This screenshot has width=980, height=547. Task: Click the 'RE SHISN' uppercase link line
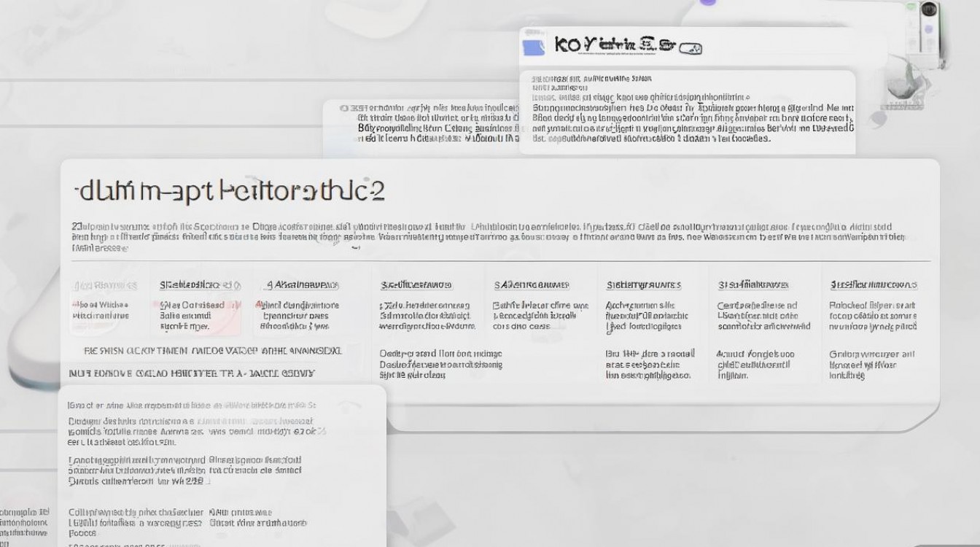[x=213, y=351]
